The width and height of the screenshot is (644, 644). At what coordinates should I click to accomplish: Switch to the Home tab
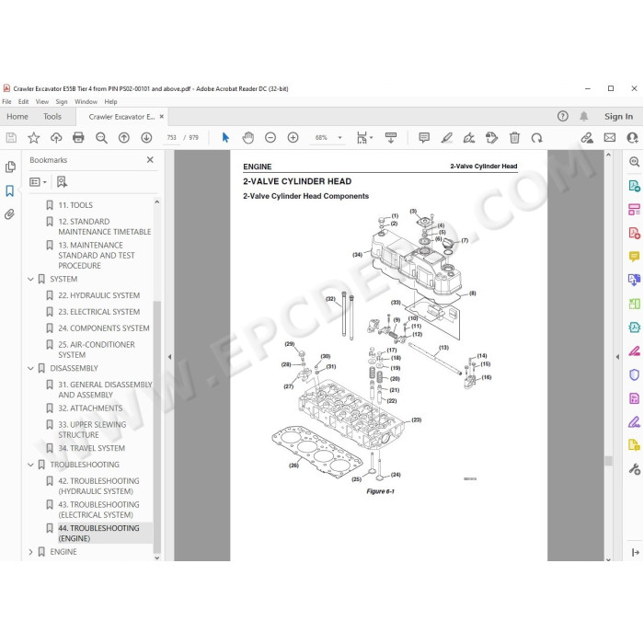(17, 117)
